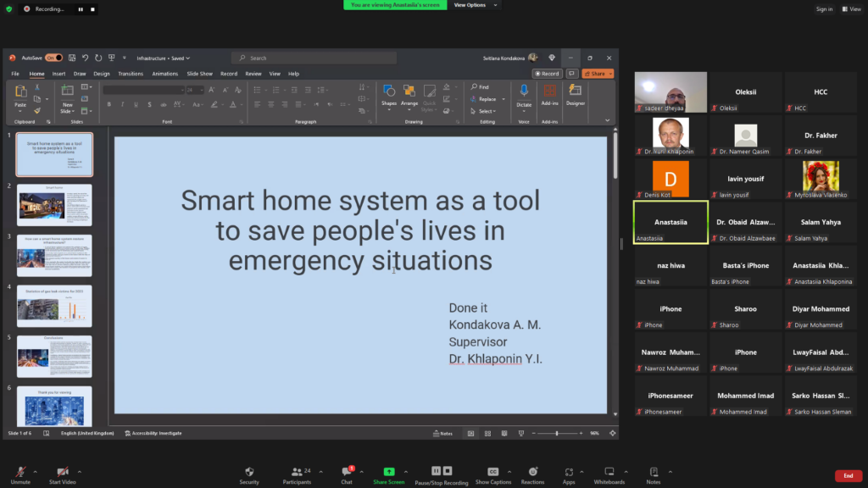Open the Designer tool in ribbon
The image size is (868, 488).
[x=576, y=91]
